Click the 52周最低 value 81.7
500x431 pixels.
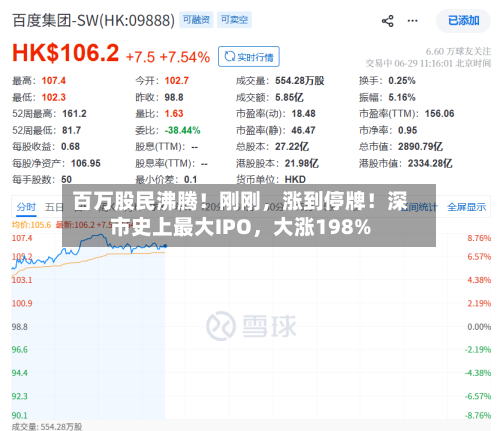coord(71,130)
